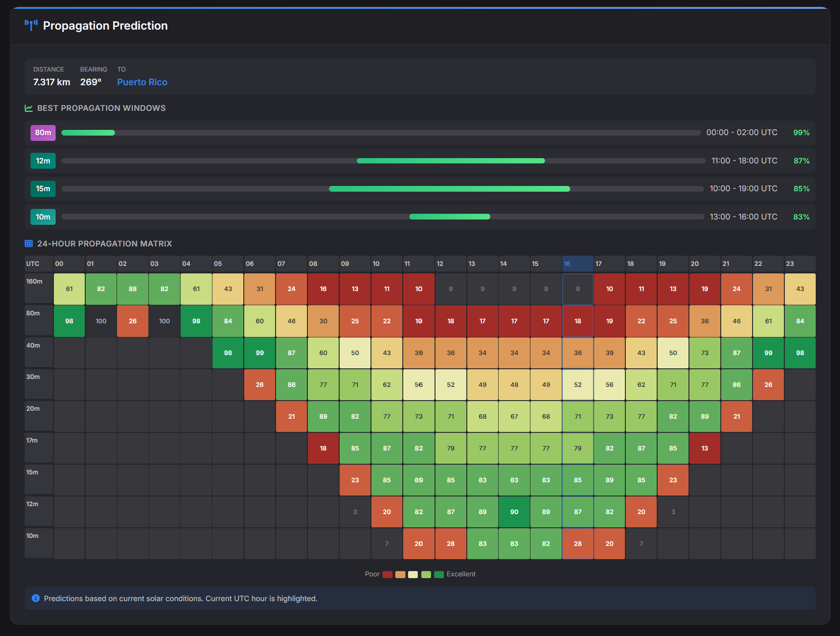840x636 pixels.
Task: Click the antenna icon beside Propagation Prediction
Action: 31,25
